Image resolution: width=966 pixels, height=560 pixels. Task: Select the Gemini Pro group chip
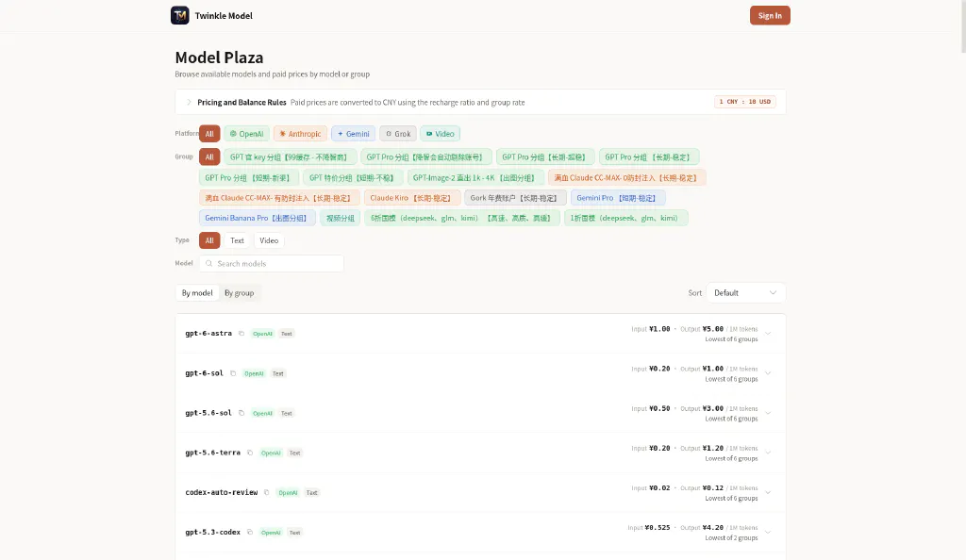[617, 198]
